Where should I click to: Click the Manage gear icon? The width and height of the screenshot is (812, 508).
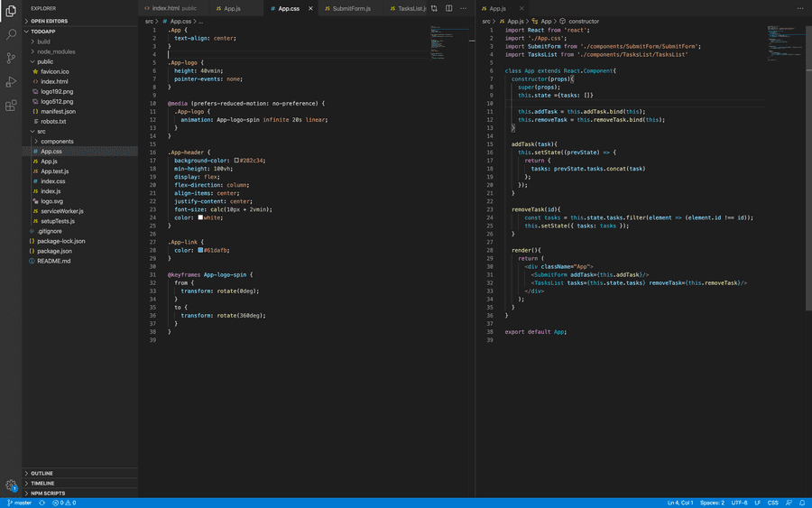tap(11, 485)
